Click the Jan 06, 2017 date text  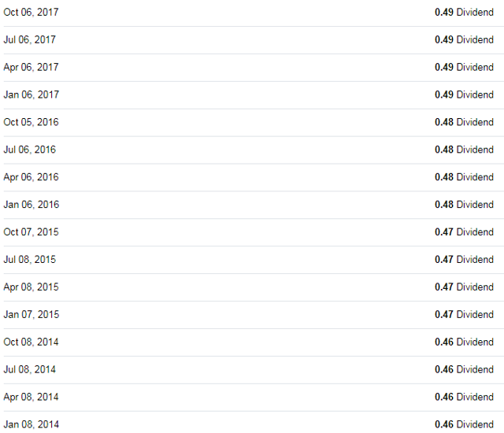31,94
